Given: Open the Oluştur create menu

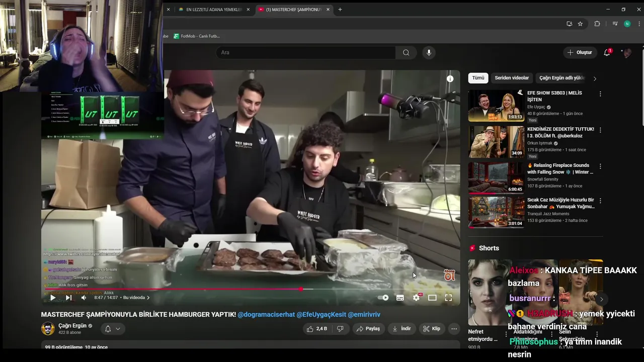Looking at the screenshot, I should [580, 52].
